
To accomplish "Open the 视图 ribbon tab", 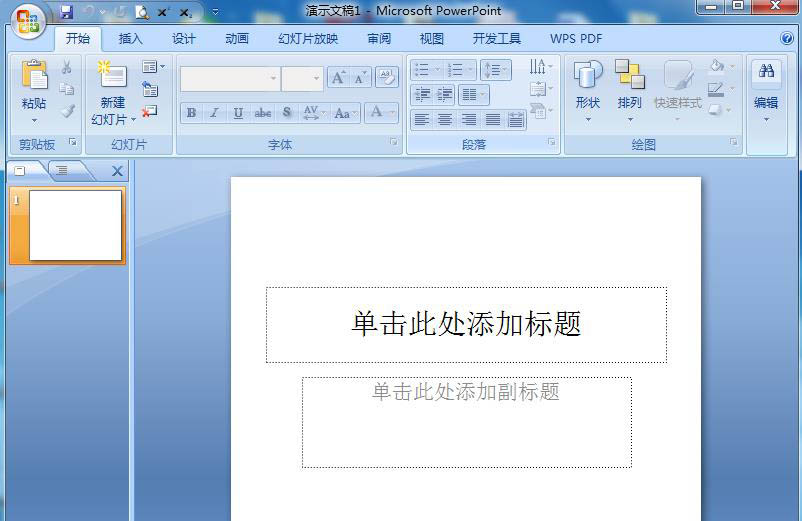I will coord(432,39).
